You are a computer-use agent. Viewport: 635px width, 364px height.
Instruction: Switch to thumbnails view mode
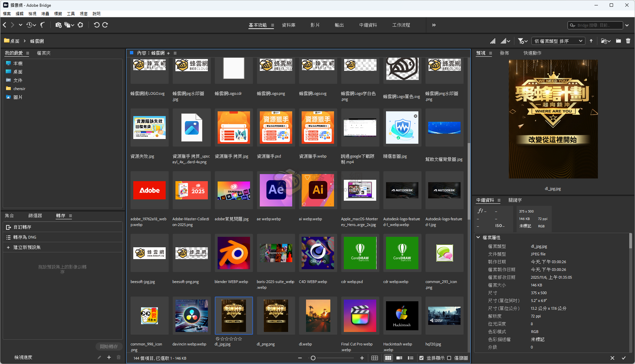(388, 358)
